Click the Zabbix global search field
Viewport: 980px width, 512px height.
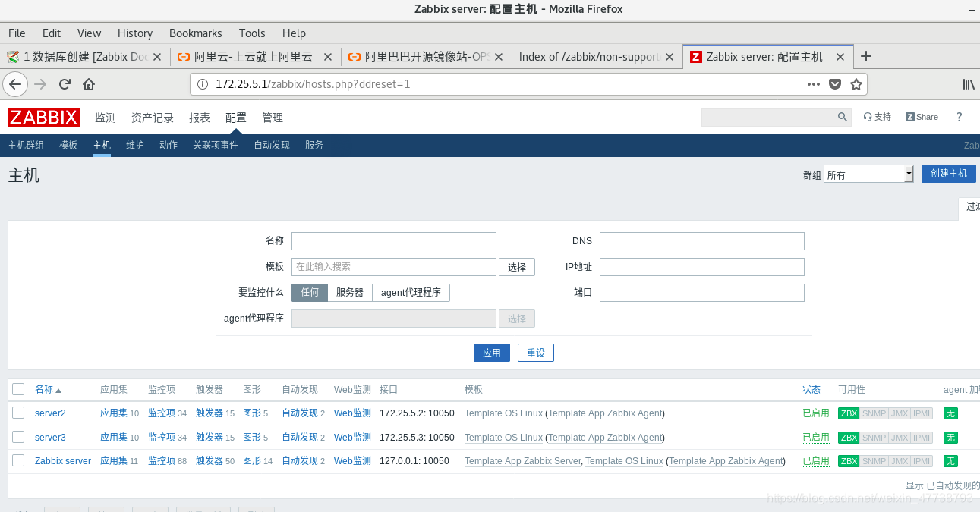(768, 117)
